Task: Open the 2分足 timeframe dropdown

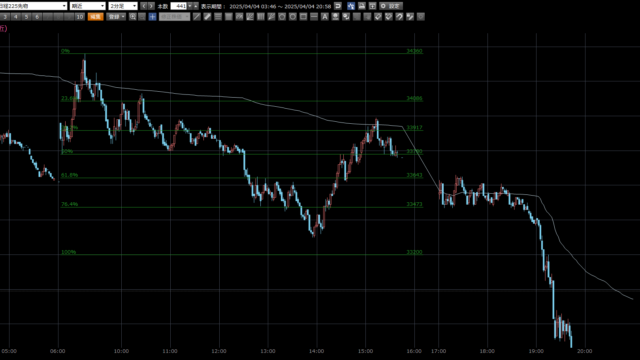Action: click(x=123, y=6)
